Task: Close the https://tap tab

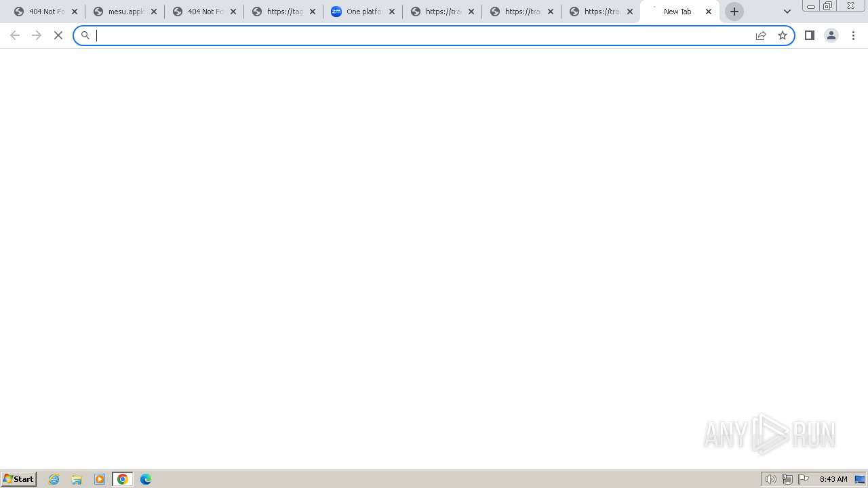Action: (313, 12)
